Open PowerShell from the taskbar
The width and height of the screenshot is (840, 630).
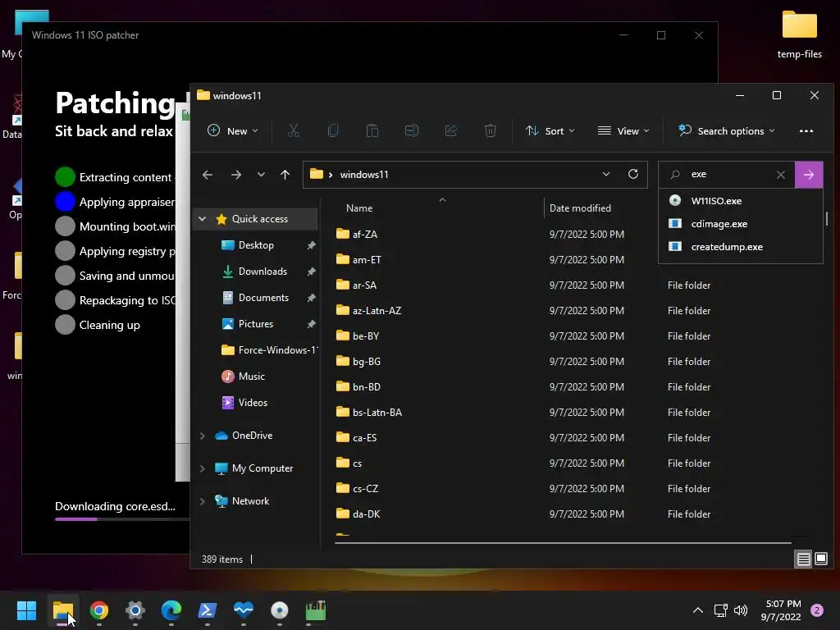click(x=208, y=610)
